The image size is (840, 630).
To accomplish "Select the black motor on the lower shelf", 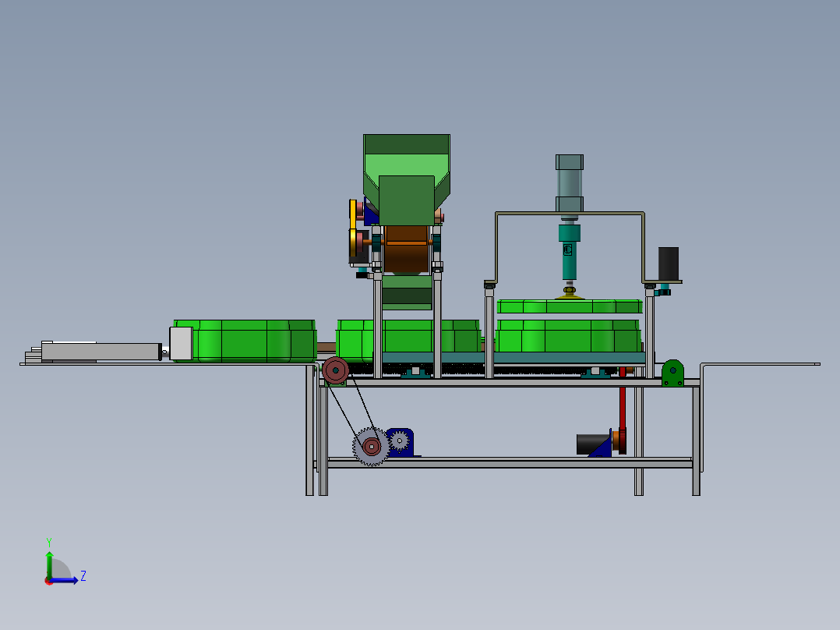I will 592,444.
